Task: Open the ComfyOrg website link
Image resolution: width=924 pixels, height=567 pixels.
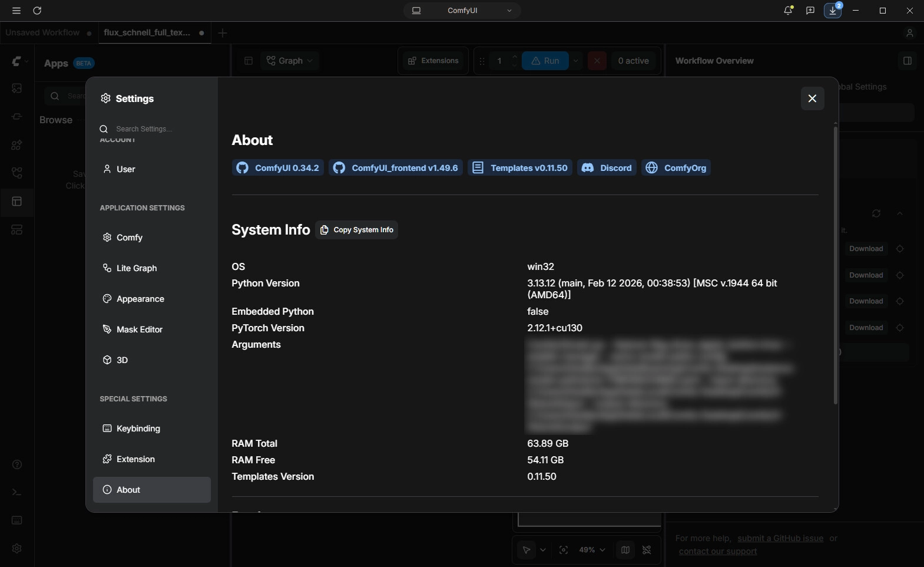Action: coord(676,168)
